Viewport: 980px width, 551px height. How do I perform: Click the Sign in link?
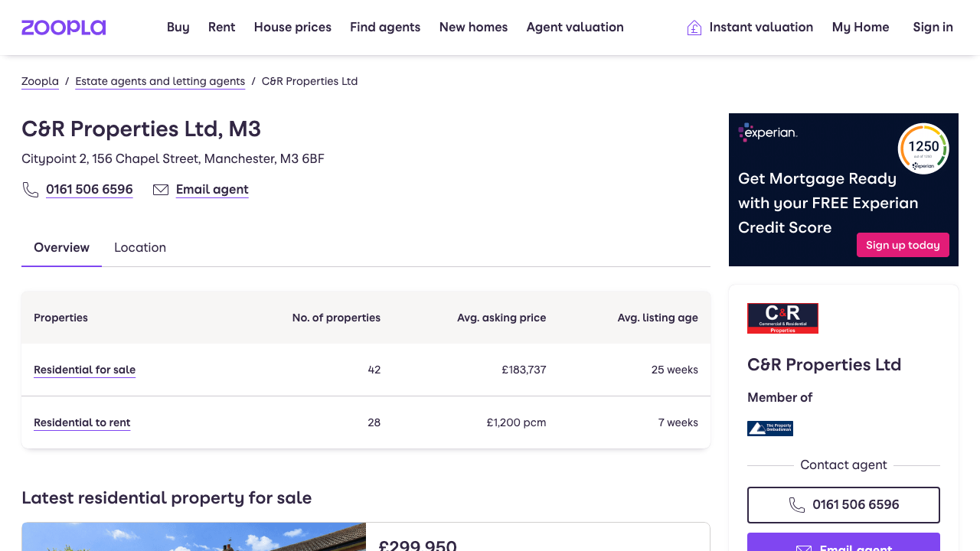pyautogui.click(x=933, y=27)
